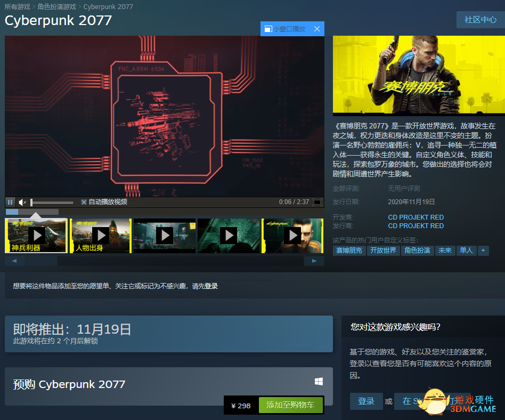This screenshot has height=420, width=505.
Task: Click the 登录 link in wishlist notice
Action: pyautogui.click(x=211, y=286)
